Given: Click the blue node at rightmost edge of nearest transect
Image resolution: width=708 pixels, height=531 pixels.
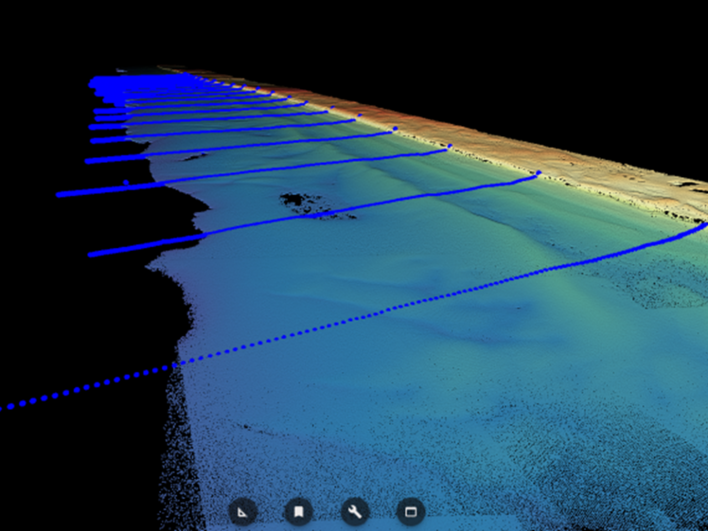Looking at the screenshot, I should click(x=702, y=226).
